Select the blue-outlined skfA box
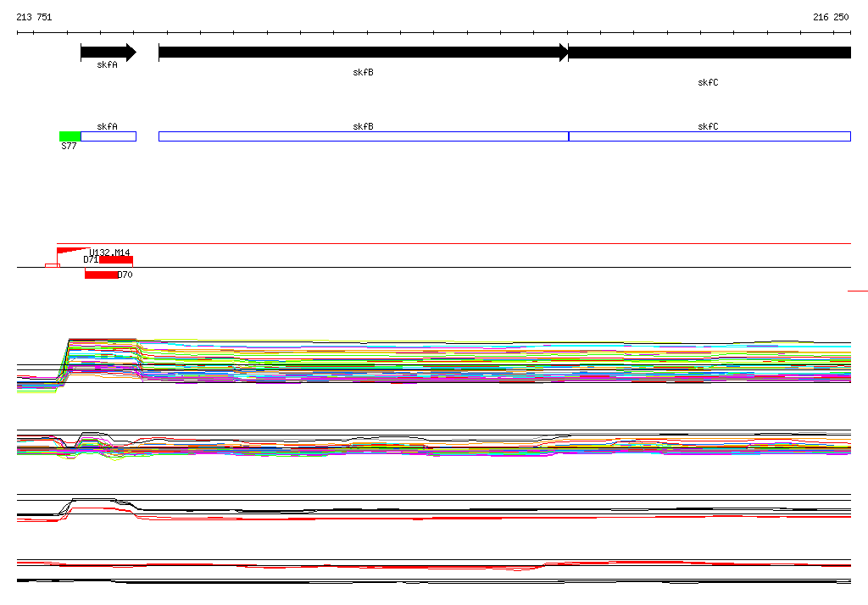Viewport: 868px width, 605px height. [108, 136]
